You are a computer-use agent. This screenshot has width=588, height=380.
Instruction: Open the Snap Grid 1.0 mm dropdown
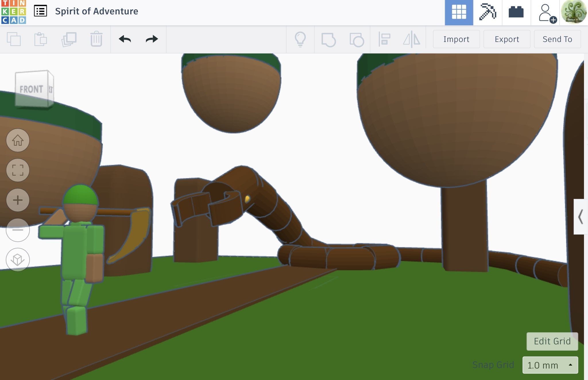(550, 365)
